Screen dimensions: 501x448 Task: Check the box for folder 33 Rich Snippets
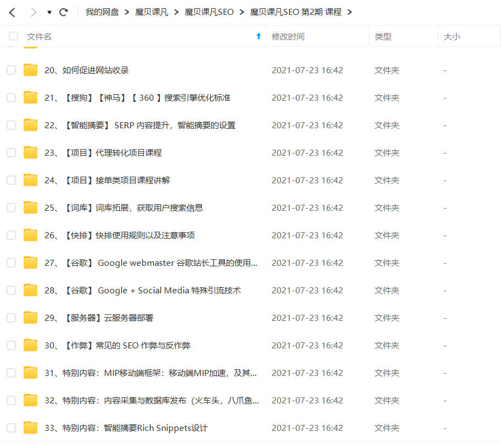click(x=11, y=428)
